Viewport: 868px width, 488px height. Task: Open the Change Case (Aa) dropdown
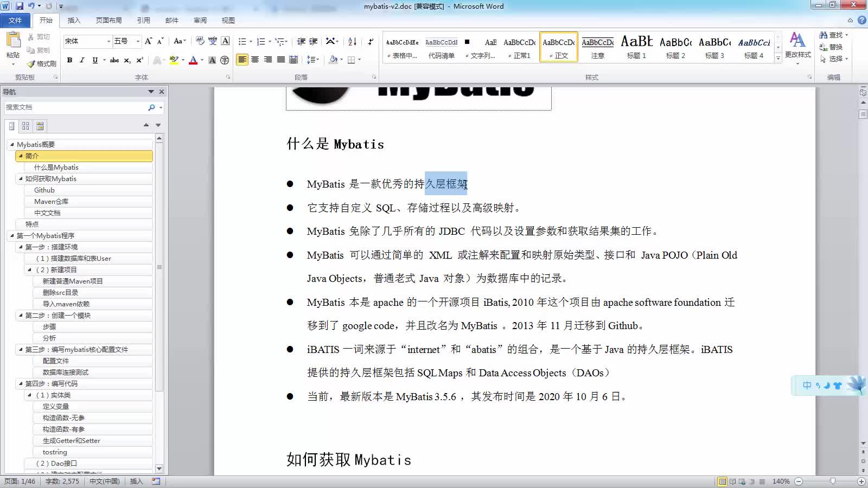tap(180, 41)
